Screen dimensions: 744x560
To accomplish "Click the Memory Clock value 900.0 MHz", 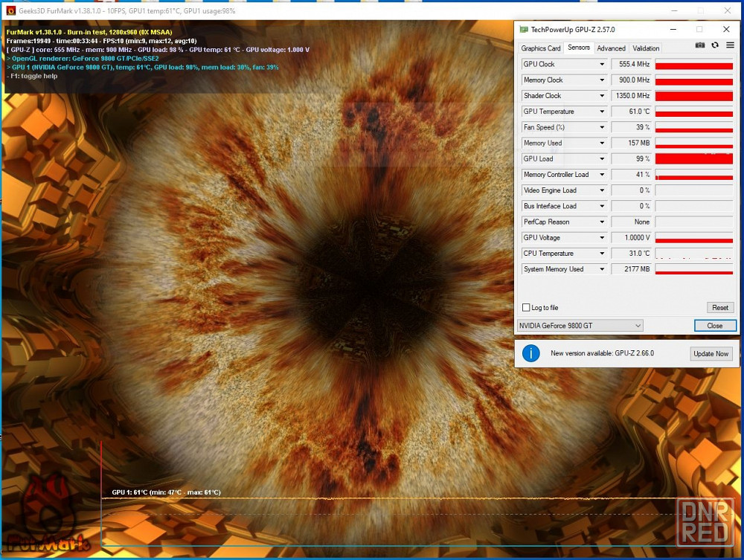I will (632, 80).
